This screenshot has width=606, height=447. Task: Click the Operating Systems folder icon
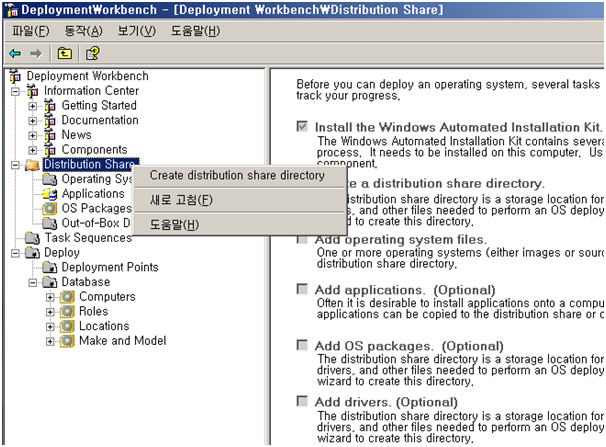50,179
